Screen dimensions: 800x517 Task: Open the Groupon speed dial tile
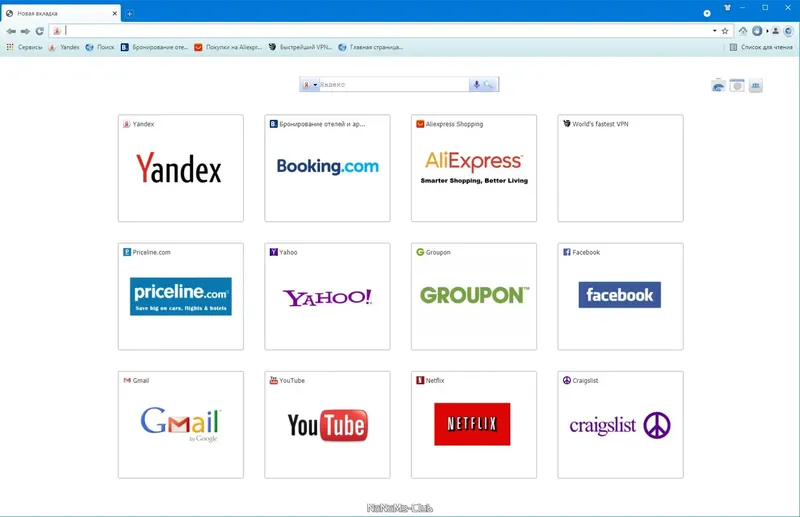[x=474, y=297]
